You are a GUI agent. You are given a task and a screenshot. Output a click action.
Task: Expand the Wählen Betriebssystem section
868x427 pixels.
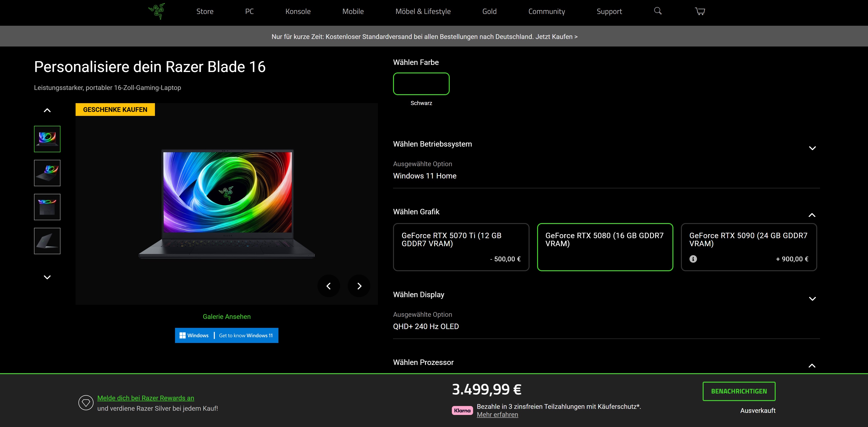tap(812, 148)
